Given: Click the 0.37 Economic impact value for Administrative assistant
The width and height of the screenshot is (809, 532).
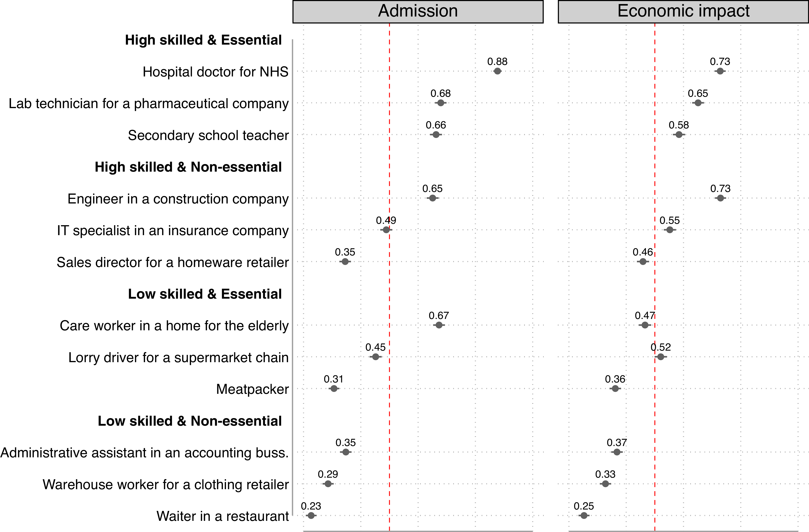Looking at the screenshot, I should tap(617, 443).
